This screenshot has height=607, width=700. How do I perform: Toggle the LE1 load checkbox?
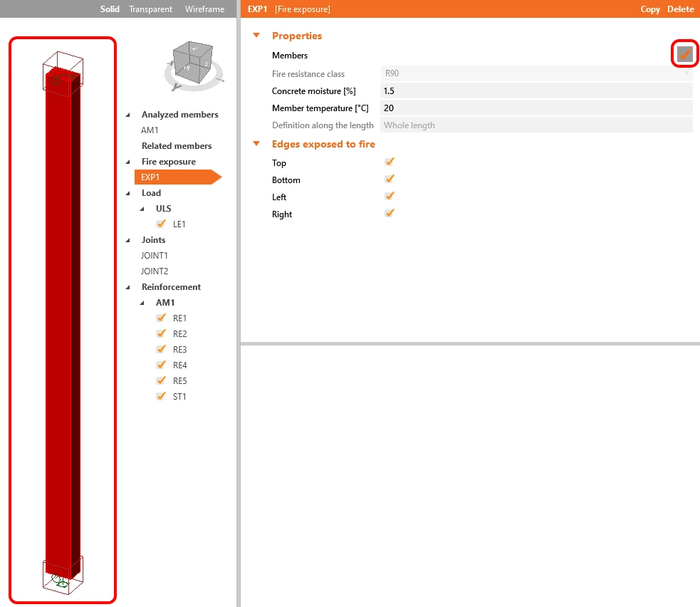point(161,224)
